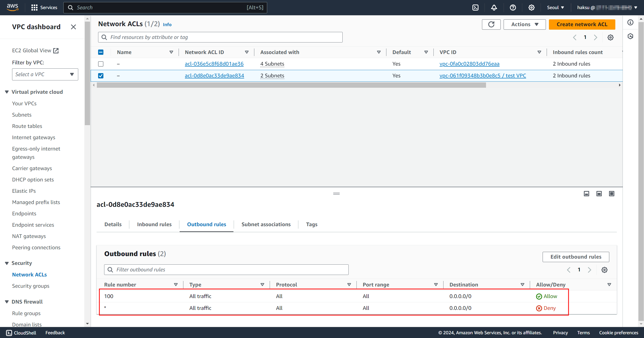Click Create network ACL button

coord(582,24)
